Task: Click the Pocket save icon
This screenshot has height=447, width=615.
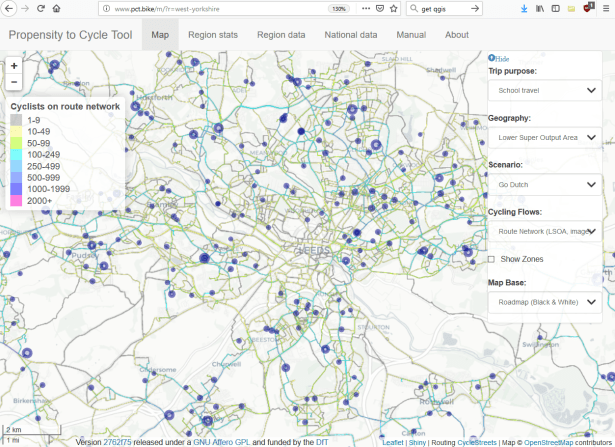Action: click(380, 8)
